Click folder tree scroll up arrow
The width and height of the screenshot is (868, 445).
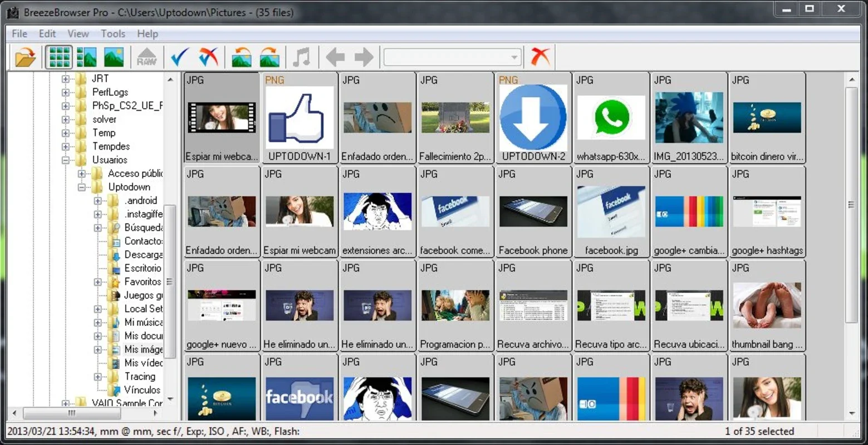(170, 80)
